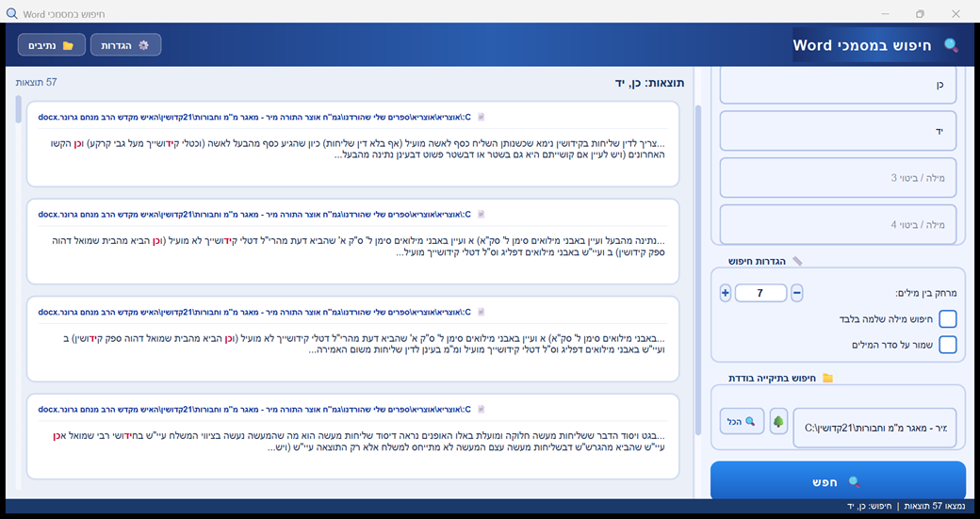Click the הכל magnifier button
The width and height of the screenshot is (980, 519).
[x=743, y=421]
